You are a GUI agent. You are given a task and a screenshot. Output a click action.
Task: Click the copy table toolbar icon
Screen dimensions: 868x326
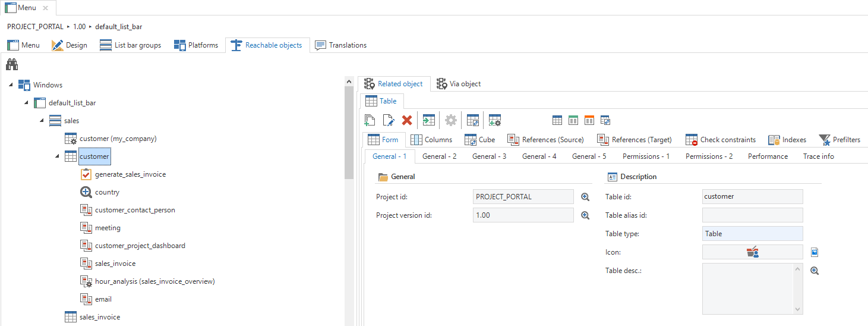coord(370,120)
